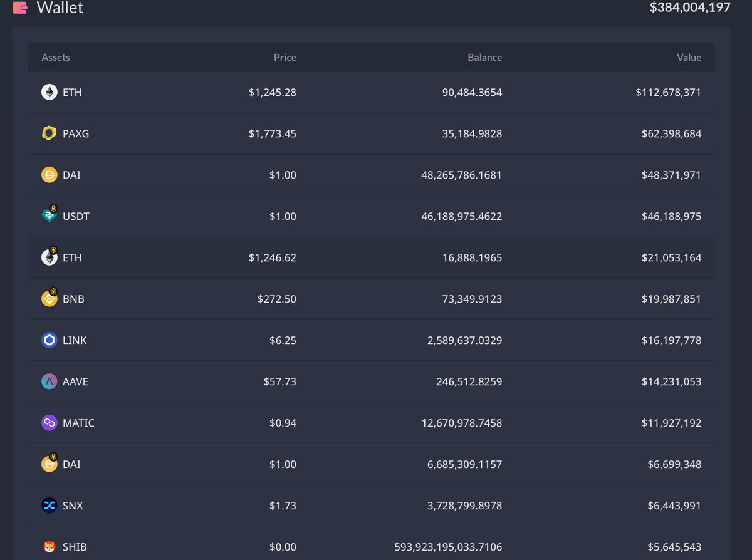Image resolution: width=752 pixels, height=560 pixels.
Task: Click DAI balance 48,265,786.1681
Action: click(x=462, y=175)
